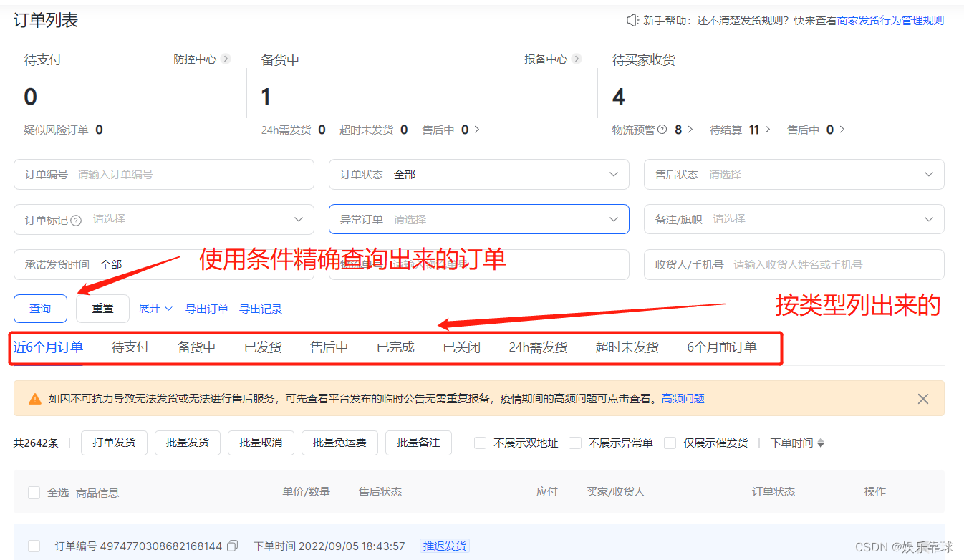Screen dimensions: 964x560
Task: Click the help icon beside 物流预警
Action: pos(662,130)
